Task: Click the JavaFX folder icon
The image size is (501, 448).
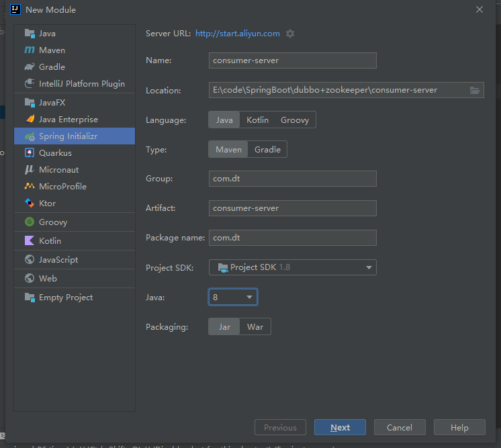Action: 30,102
